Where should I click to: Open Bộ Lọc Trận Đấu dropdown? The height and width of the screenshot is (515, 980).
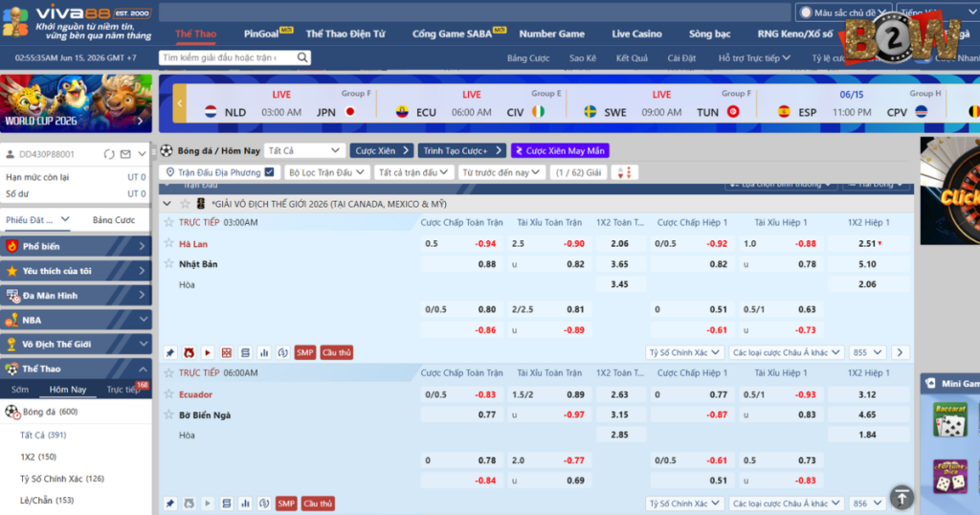pyautogui.click(x=327, y=172)
